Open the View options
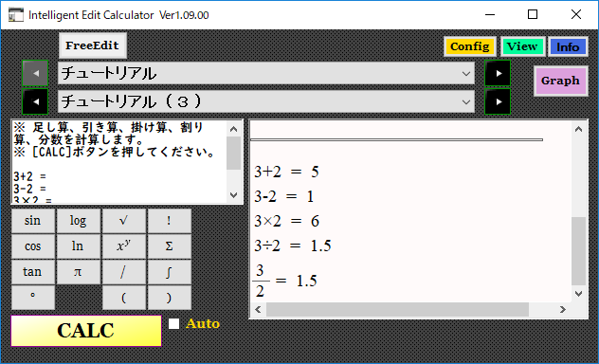The width and height of the screenshot is (599, 364). (522, 46)
